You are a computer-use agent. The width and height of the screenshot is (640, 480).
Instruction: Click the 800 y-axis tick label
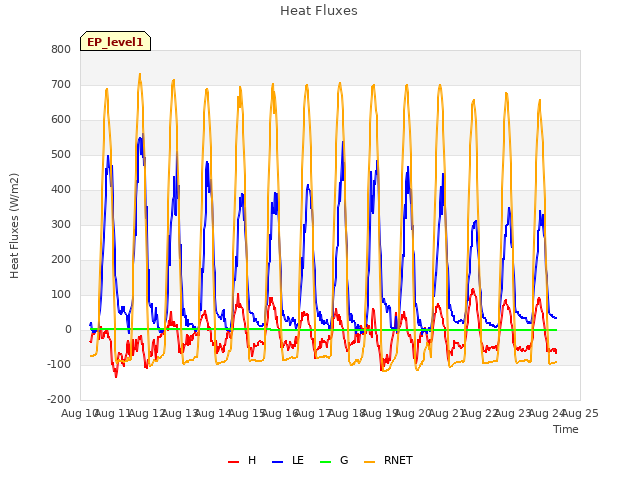pyautogui.click(x=61, y=49)
